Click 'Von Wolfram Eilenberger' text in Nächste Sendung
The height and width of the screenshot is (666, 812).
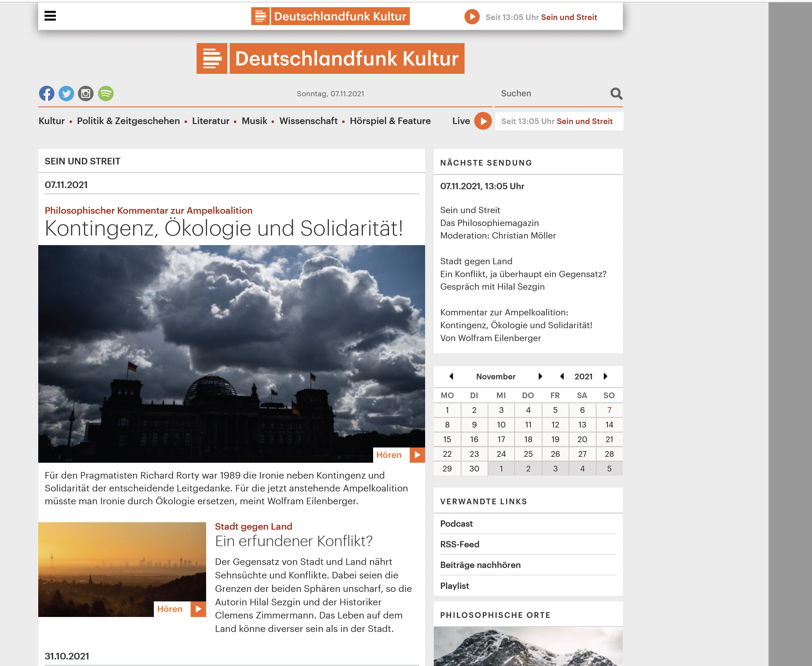(490, 338)
